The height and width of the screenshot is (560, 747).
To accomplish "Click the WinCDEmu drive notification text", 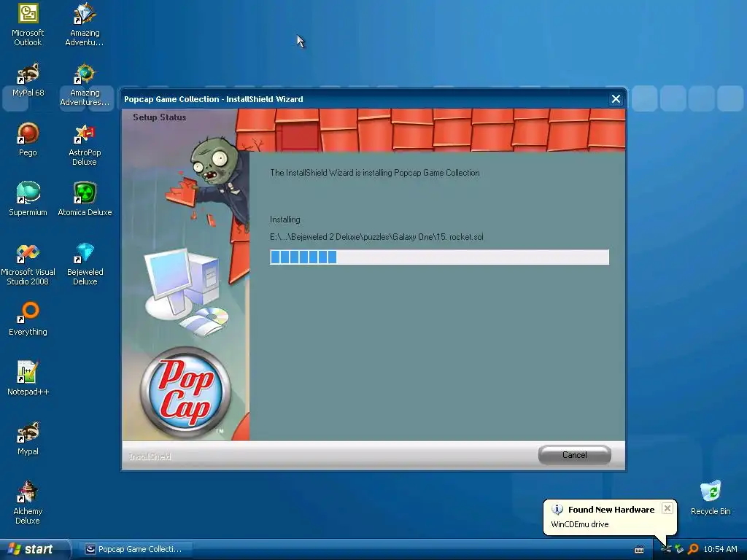I will 580,524.
